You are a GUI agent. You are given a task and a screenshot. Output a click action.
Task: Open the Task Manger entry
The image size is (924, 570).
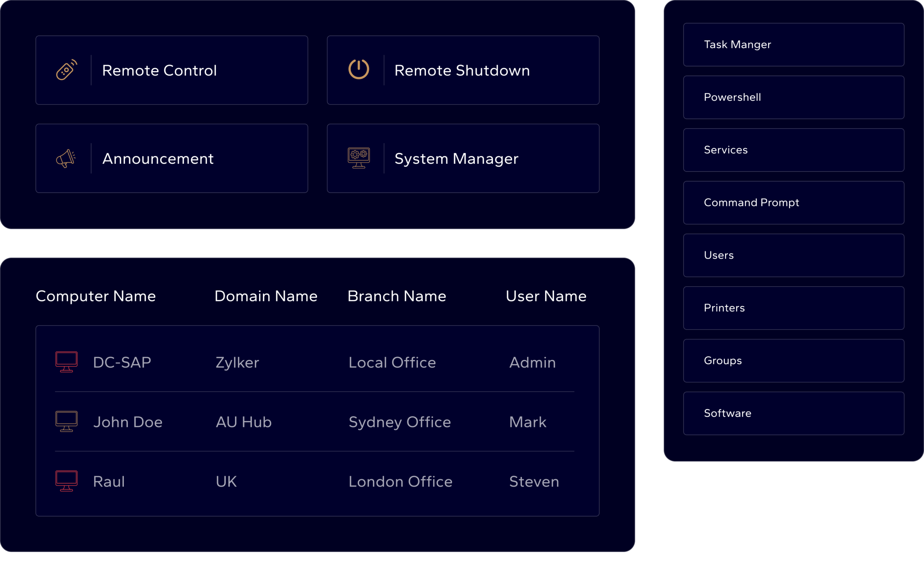click(x=793, y=45)
